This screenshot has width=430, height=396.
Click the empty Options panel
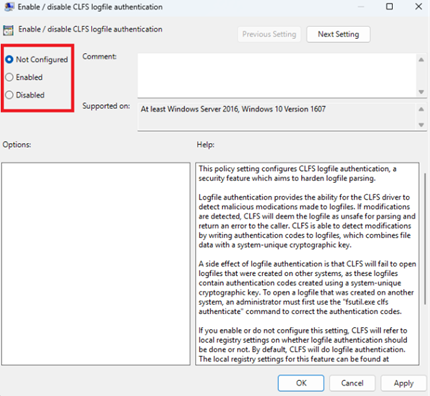tap(96, 264)
